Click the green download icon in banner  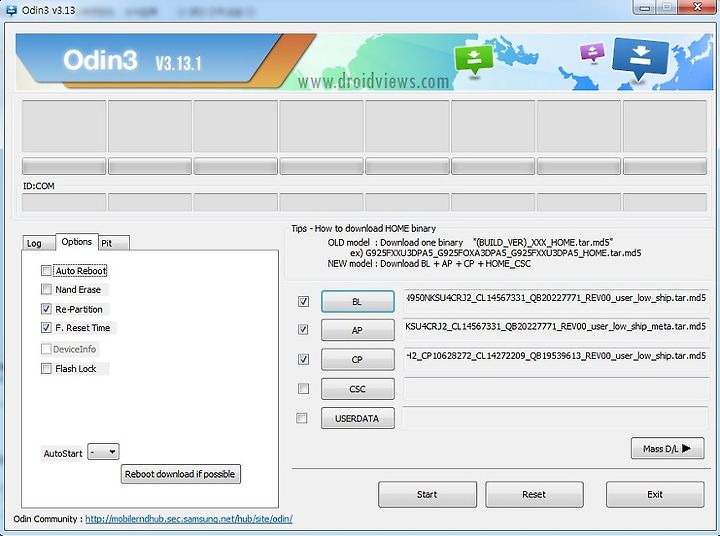click(473, 59)
